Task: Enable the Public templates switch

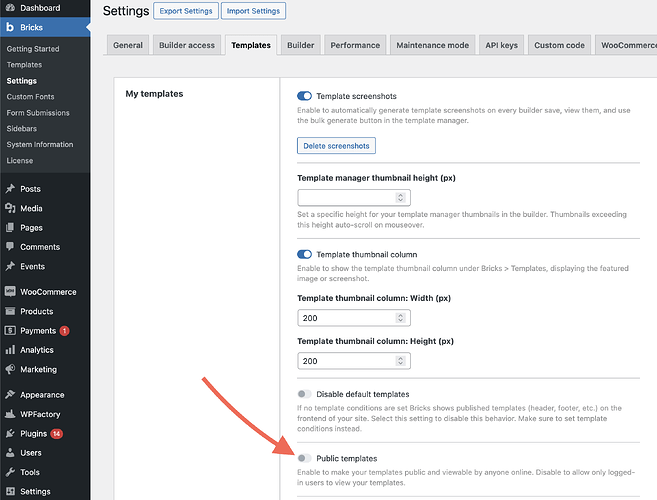Action: [304, 458]
